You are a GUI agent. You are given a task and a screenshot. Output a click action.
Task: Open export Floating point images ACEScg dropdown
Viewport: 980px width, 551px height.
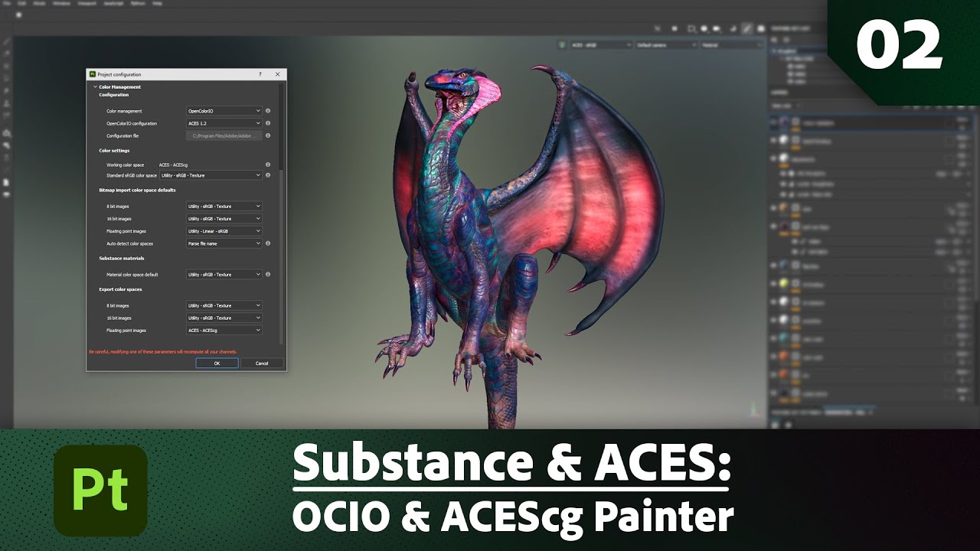click(224, 331)
